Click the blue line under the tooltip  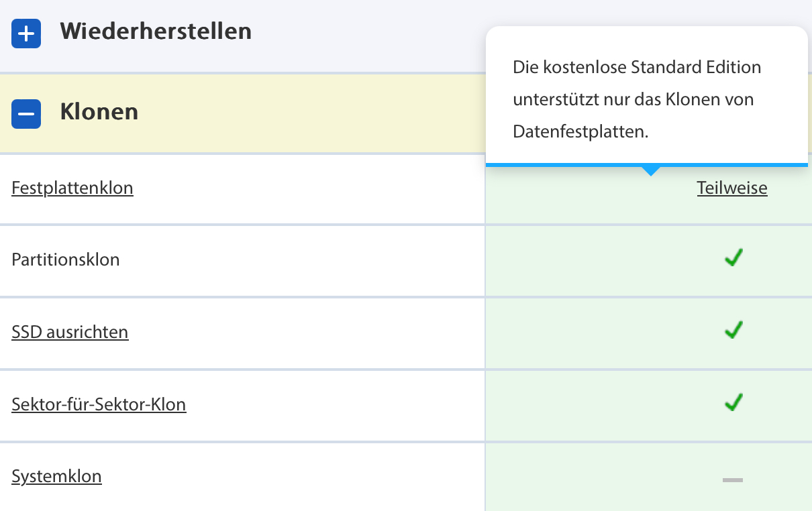(570, 164)
